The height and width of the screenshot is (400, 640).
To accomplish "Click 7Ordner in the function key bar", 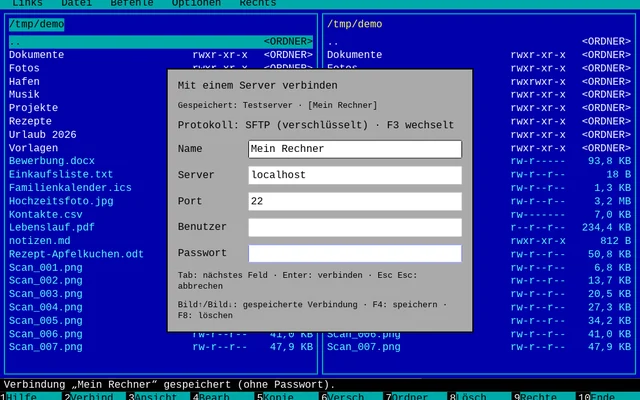I will pos(406,396).
